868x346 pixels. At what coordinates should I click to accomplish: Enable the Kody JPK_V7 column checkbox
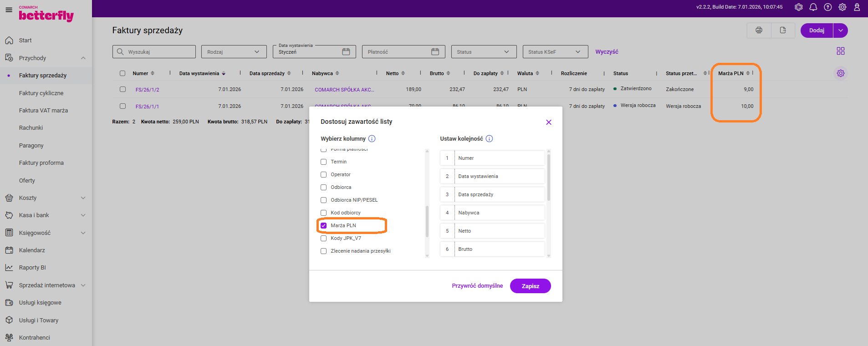[x=324, y=238]
